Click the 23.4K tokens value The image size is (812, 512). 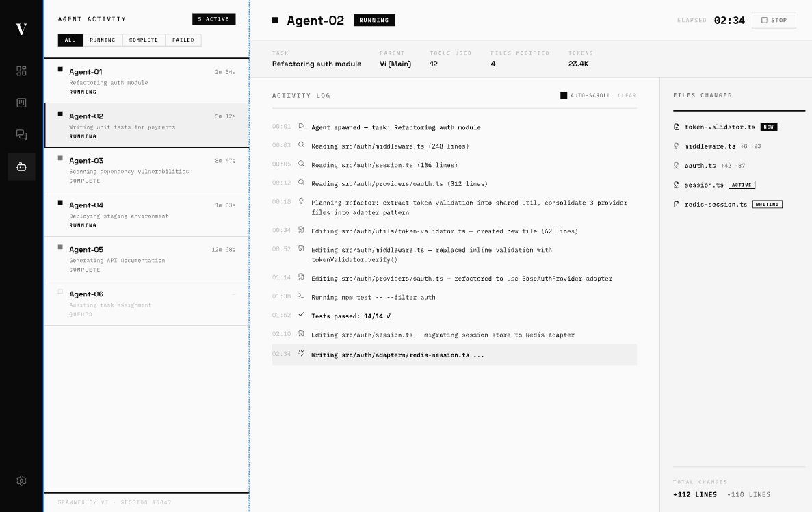tap(578, 64)
